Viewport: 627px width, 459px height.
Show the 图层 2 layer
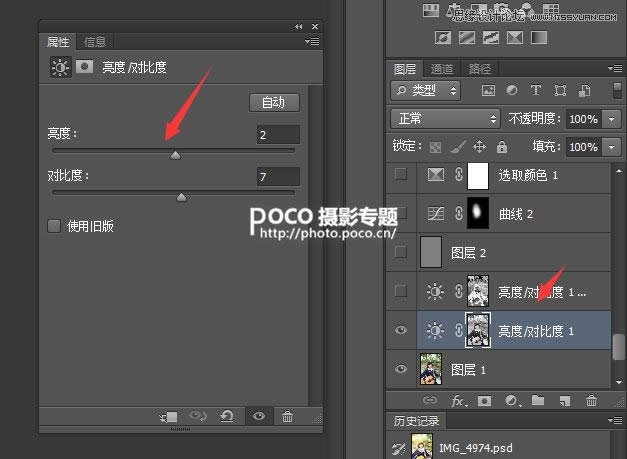[x=401, y=251]
